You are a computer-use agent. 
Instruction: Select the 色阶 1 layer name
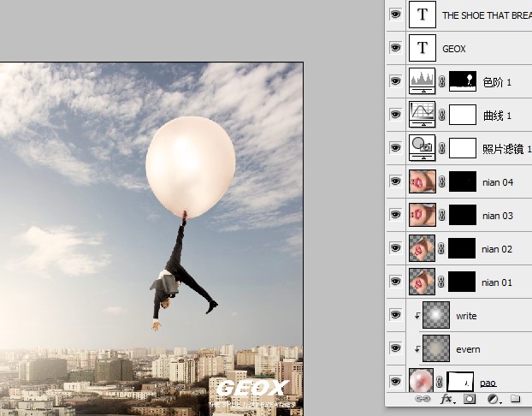[x=497, y=82]
